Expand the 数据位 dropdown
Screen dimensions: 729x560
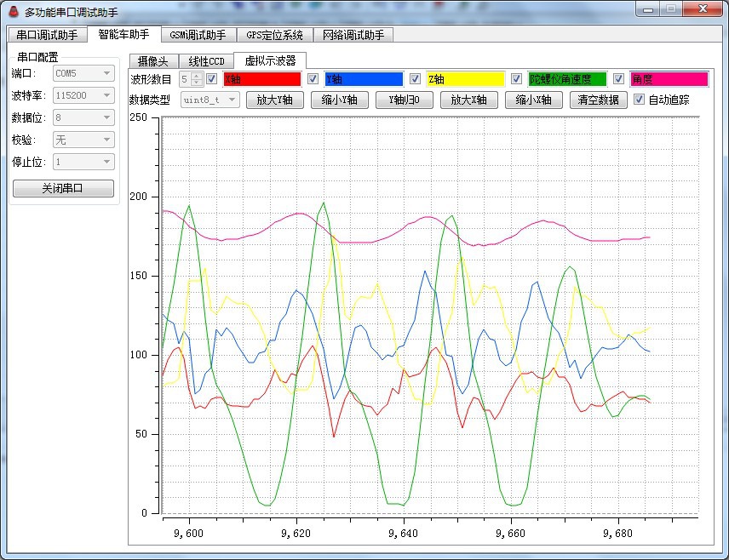[x=83, y=117]
